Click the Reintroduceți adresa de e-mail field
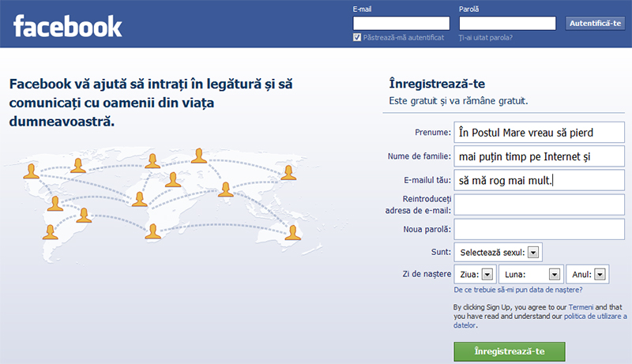Image resolution: width=632 pixels, height=364 pixels. pos(540,205)
